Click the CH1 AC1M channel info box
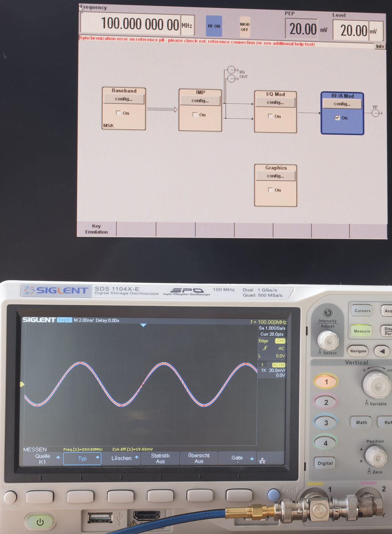 (272, 370)
